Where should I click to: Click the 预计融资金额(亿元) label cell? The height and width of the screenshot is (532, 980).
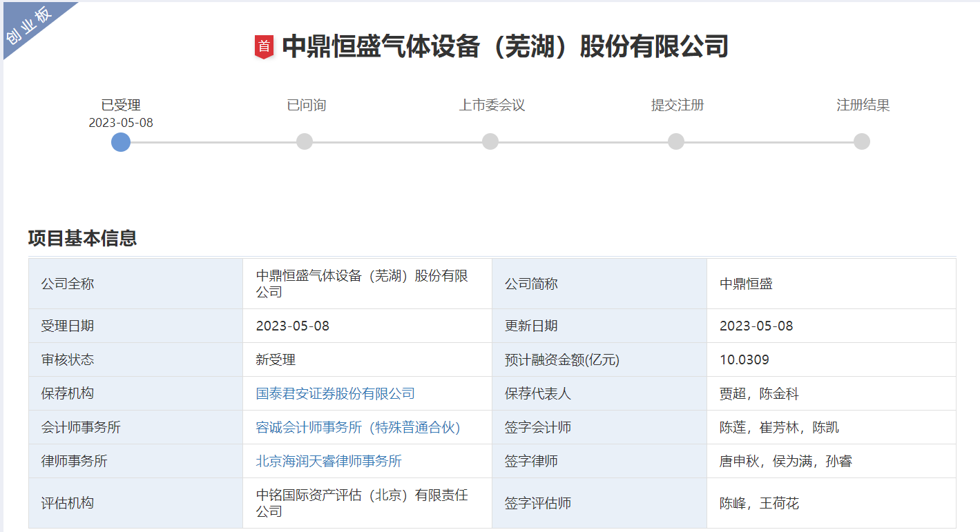[x=599, y=359]
